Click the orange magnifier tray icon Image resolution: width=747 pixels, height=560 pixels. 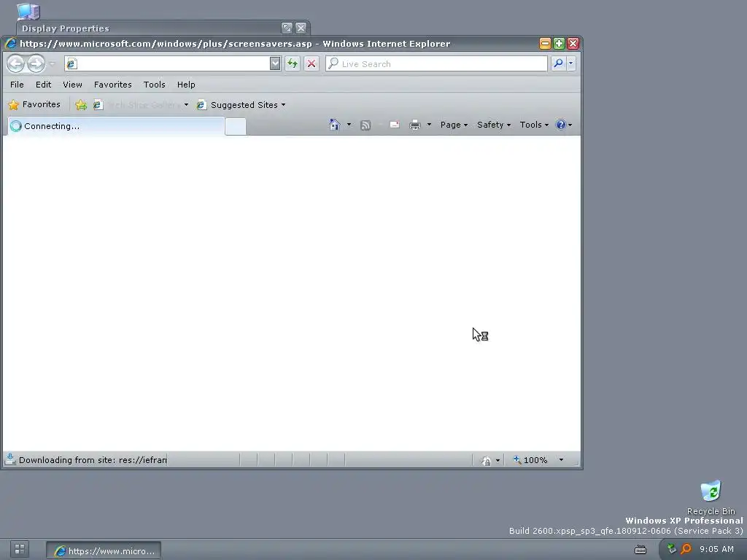(686, 549)
